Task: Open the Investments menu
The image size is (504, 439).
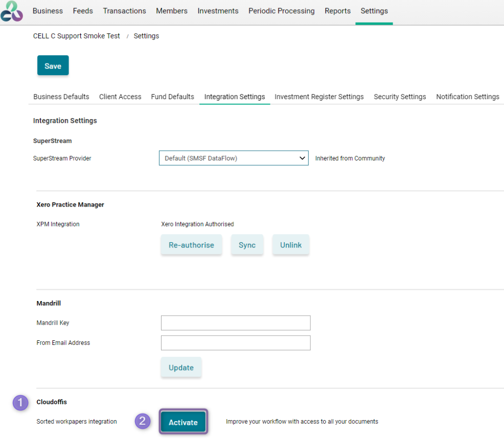Action: click(x=218, y=11)
